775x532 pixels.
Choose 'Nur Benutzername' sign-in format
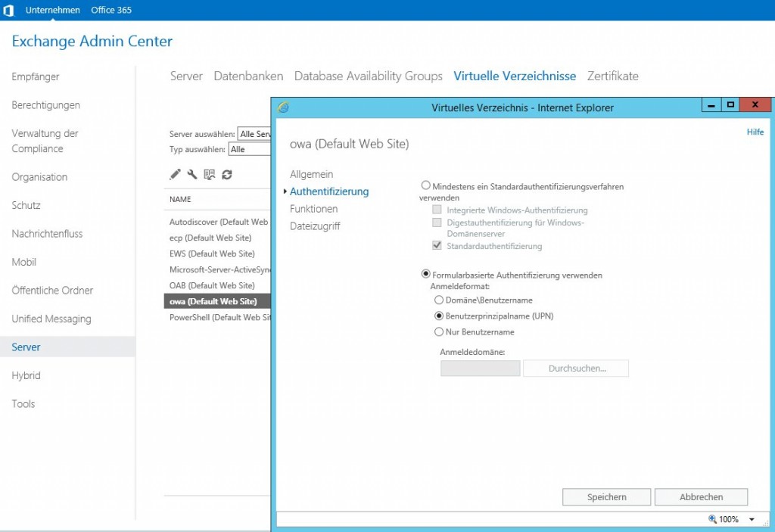(439, 332)
